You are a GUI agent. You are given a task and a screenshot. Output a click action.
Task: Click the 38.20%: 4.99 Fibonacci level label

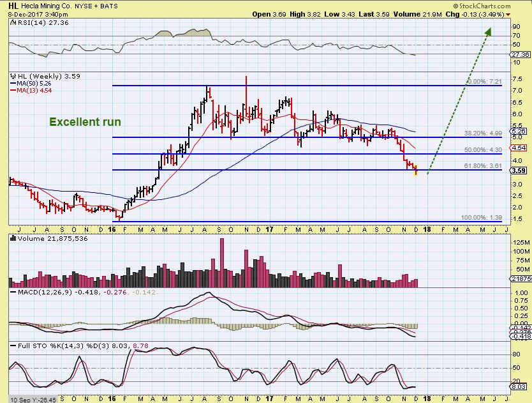483,133
